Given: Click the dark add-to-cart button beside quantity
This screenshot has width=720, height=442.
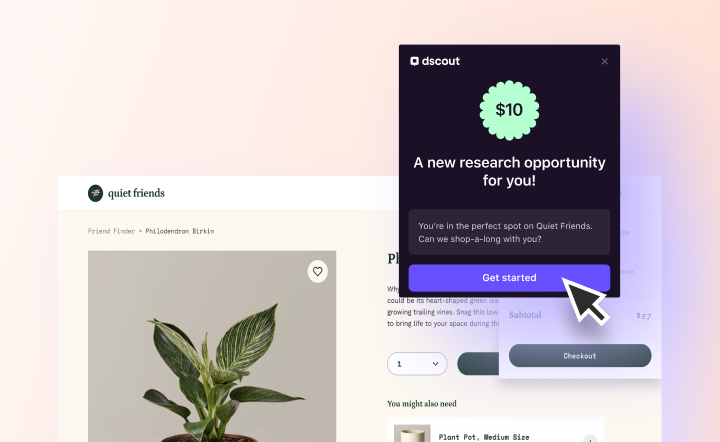Looking at the screenshot, I should pyautogui.click(x=478, y=364).
